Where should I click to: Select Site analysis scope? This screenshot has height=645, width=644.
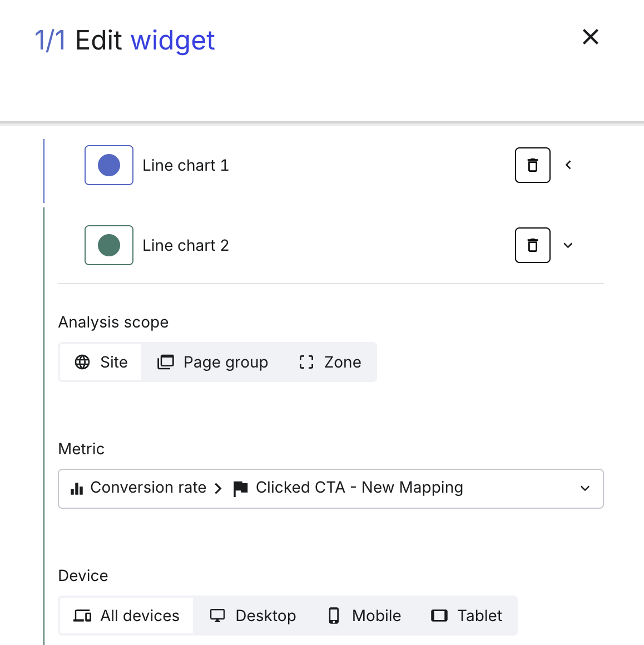101,362
